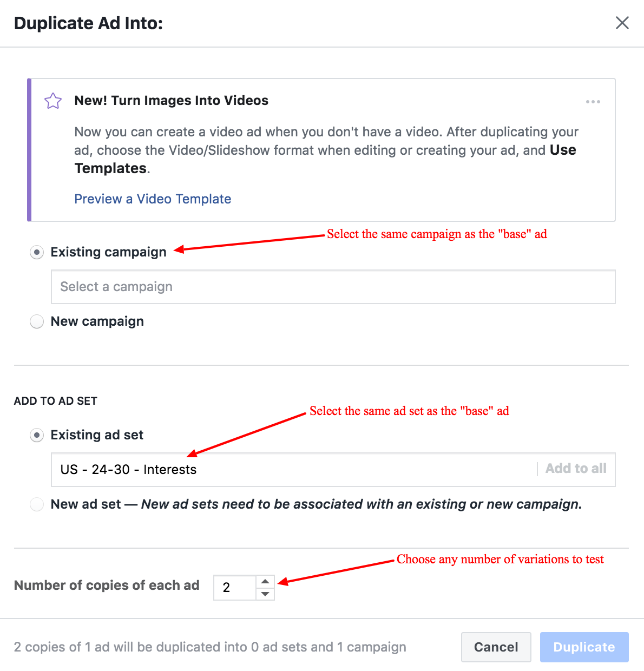Increase the number of ad copies
The width and height of the screenshot is (644, 671).
tap(265, 582)
